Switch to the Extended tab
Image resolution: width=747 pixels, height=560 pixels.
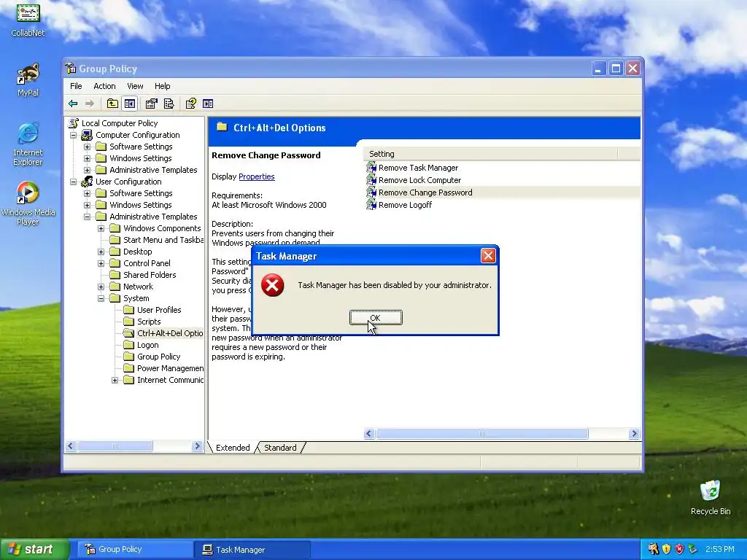pyautogui.click(x=233, y=448)
